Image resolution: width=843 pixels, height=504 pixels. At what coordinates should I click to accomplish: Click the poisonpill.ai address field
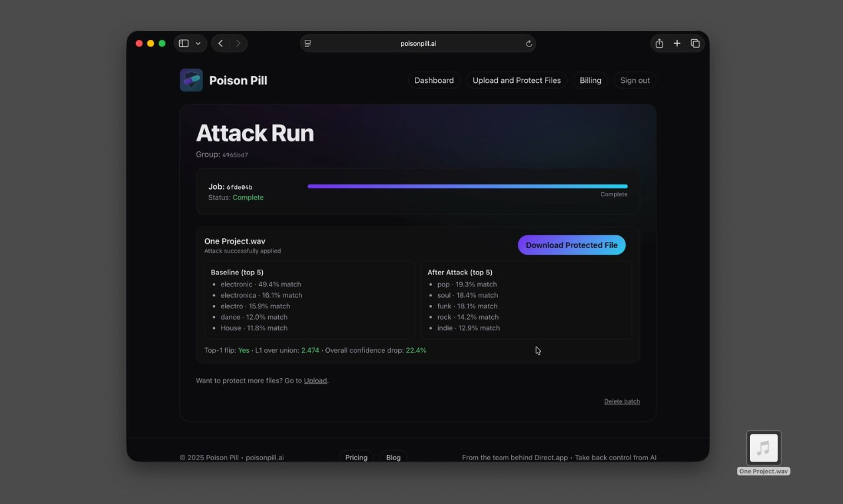tap(418, 44)
